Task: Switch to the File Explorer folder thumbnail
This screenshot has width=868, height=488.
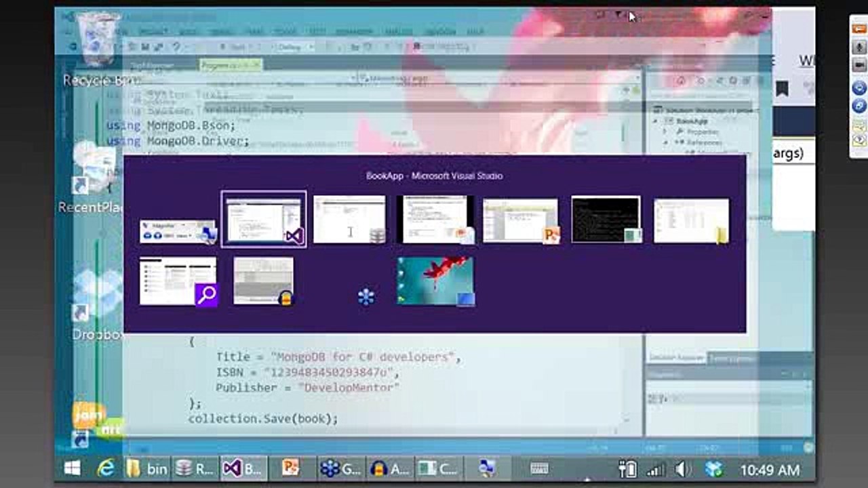Action: click(x=691, y=221)
